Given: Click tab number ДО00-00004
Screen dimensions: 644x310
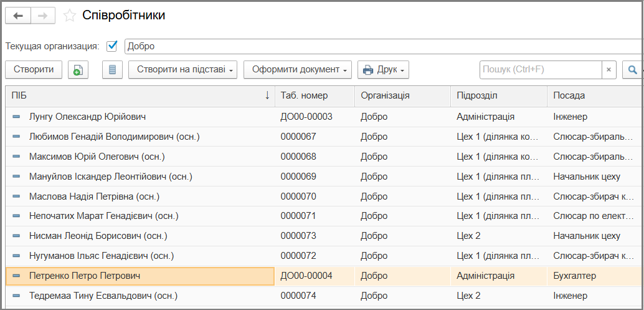Looking at the screenshot, I should [x=306, y=276].
